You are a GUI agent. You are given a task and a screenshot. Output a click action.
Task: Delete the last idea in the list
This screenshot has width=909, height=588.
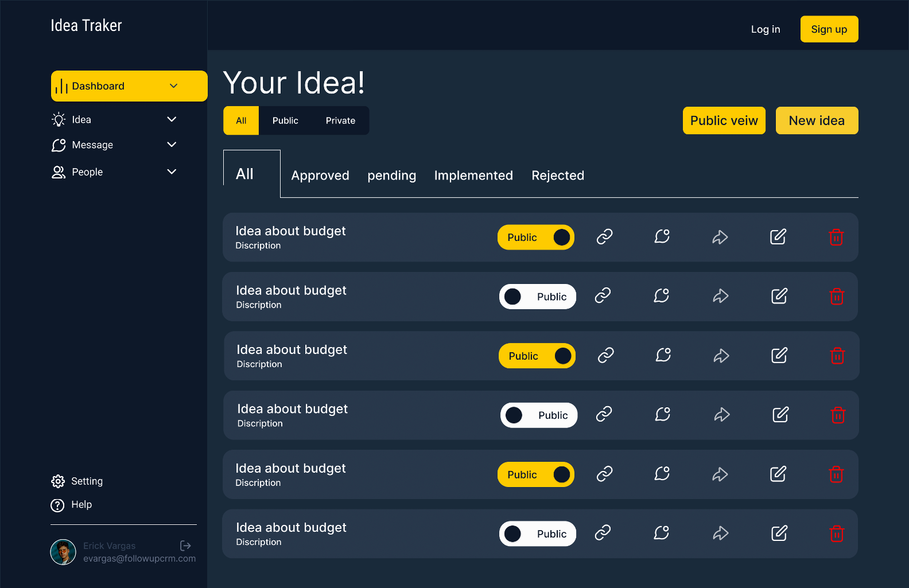[837, 534]
